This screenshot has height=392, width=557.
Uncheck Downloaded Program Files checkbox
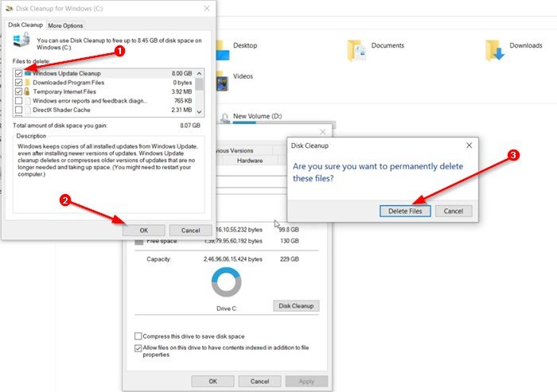tap(19, 83)
